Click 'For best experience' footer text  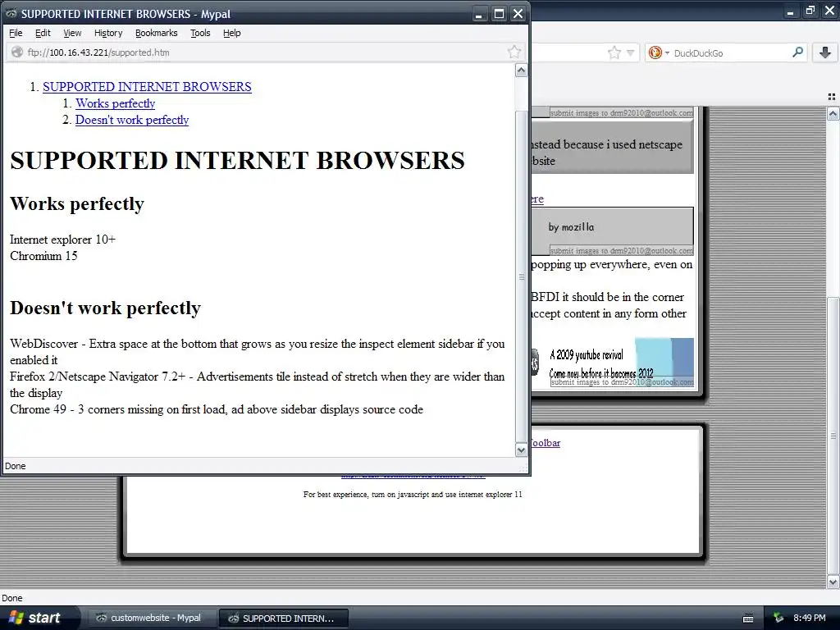tap(413, 495)
